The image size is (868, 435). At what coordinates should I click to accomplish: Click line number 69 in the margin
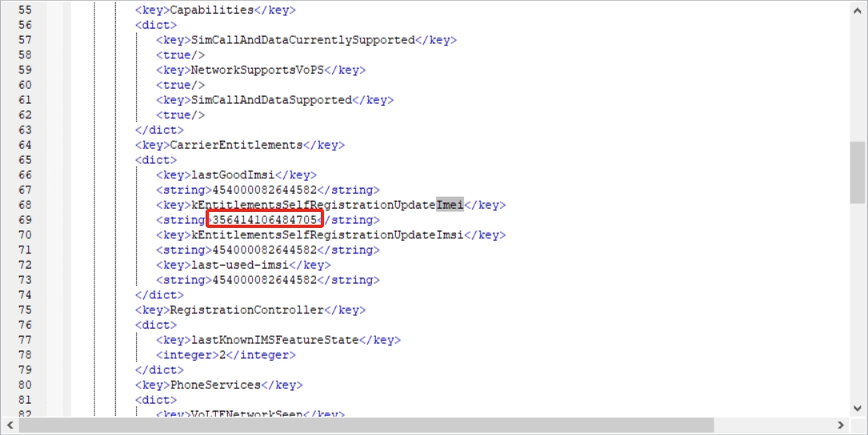24,220
